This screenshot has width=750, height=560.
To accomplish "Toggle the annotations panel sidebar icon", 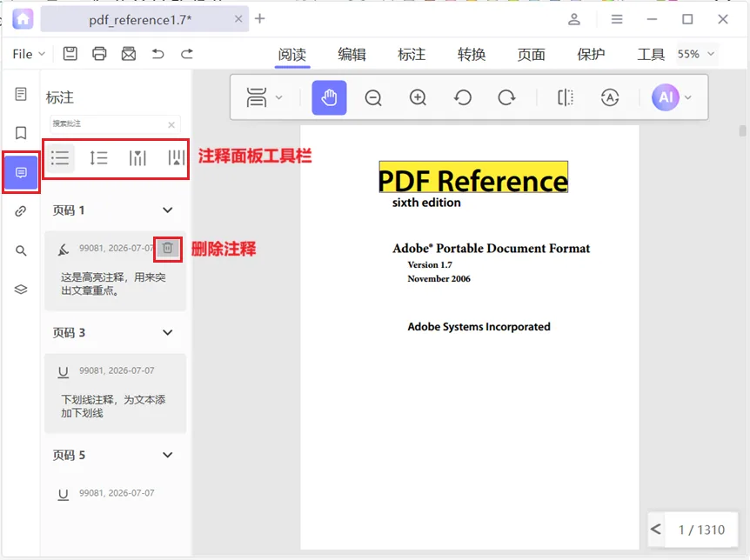I will pyautogui.click(x=21, y=172).
